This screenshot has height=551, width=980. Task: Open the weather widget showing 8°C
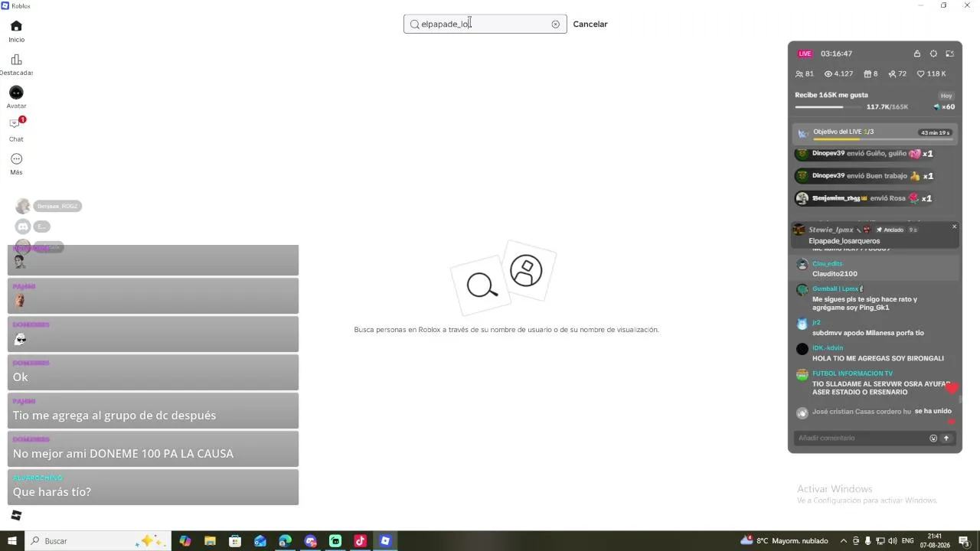coord(784,541)
